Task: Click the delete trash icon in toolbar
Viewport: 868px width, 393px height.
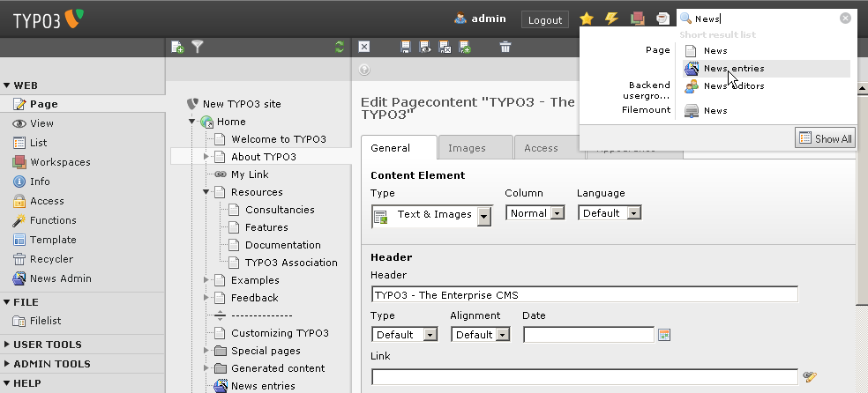Action: point(505,48)
